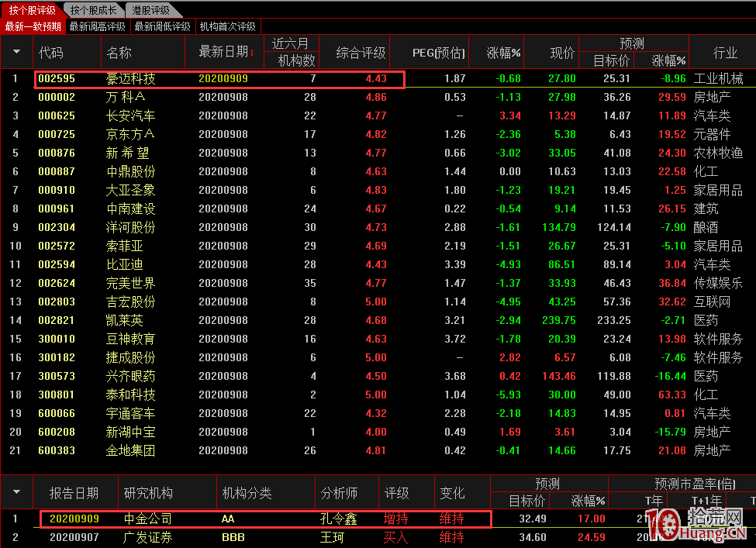Switch to the 按个股评级 tab
Viewport: 756px width, 548px height.
pyautogui.click(x=31, y=9)
